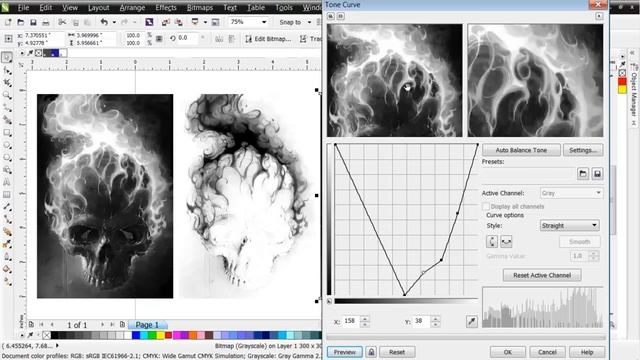This screenshot has width=640, height=360.
Task: Pick the yellow swatch in the bottom palette
Action: [160, 336]
